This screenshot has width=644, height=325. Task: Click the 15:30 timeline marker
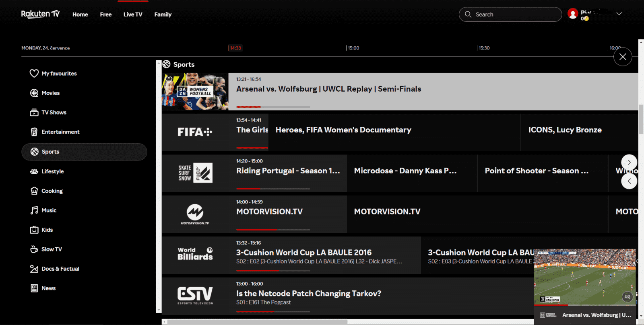pyautogui.click(x=484, y=48)
